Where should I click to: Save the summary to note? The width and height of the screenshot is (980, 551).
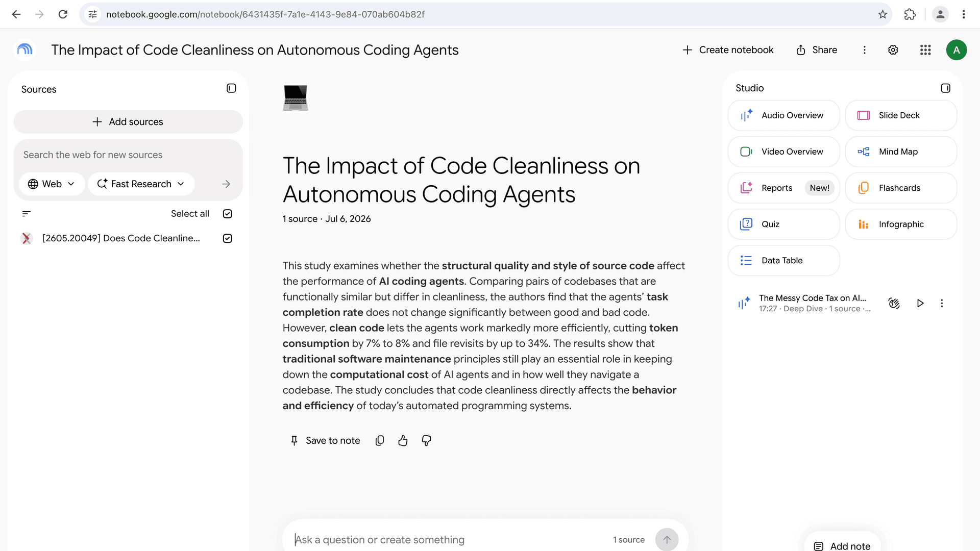(325, 440)
